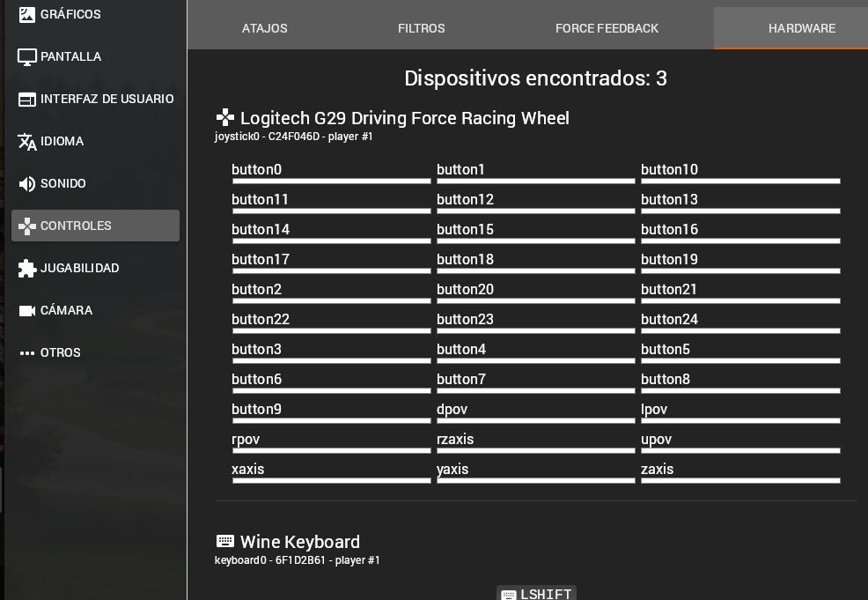Viewport: 868px width, 600px height.
Task: Select the Controles gamepad icon
Action: 26,226
